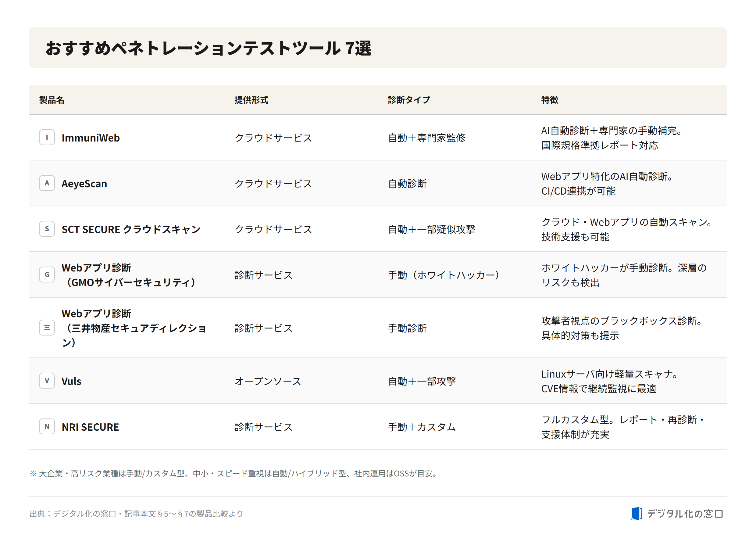The height and width of the screenshot is (549, 756).
Task: Click the 自動＋一部疑似攻撃 cell
Action: pyautogui.click(x=432, y=229)
